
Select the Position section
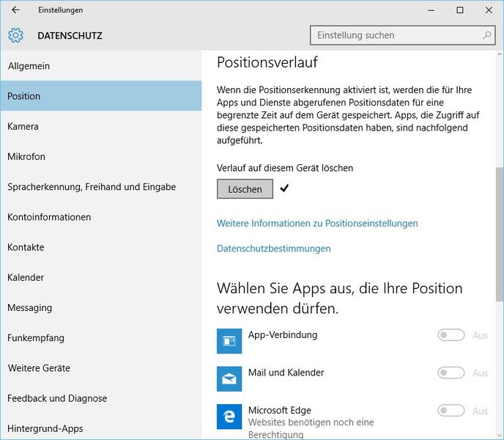point(101,96)
